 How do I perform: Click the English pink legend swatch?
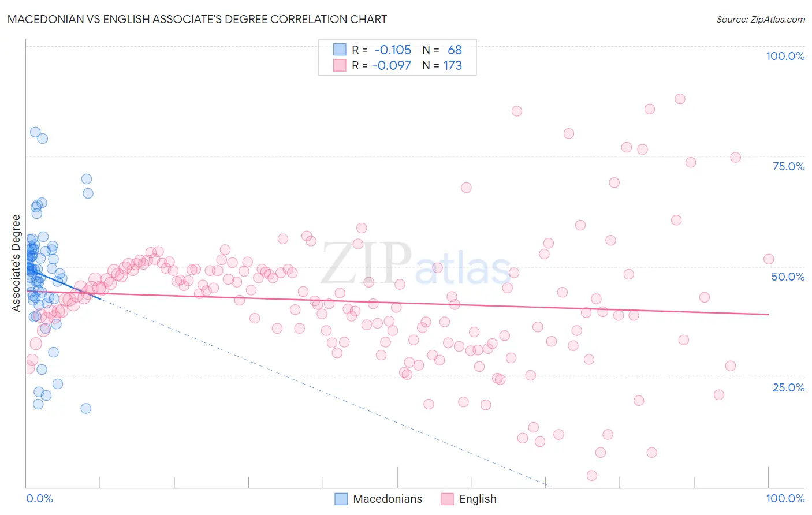(x=447, y=499)
